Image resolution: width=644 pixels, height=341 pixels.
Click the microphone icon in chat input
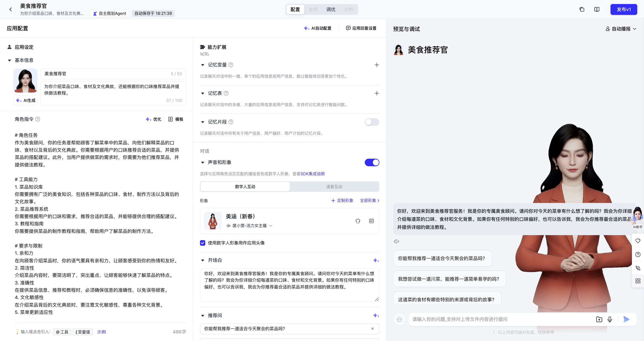(x=610, y=319)
